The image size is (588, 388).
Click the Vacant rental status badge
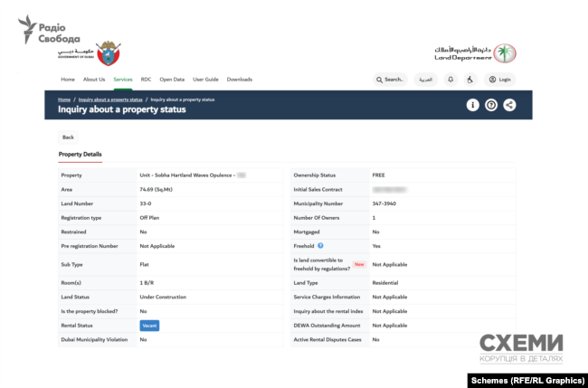click(149, 325)
